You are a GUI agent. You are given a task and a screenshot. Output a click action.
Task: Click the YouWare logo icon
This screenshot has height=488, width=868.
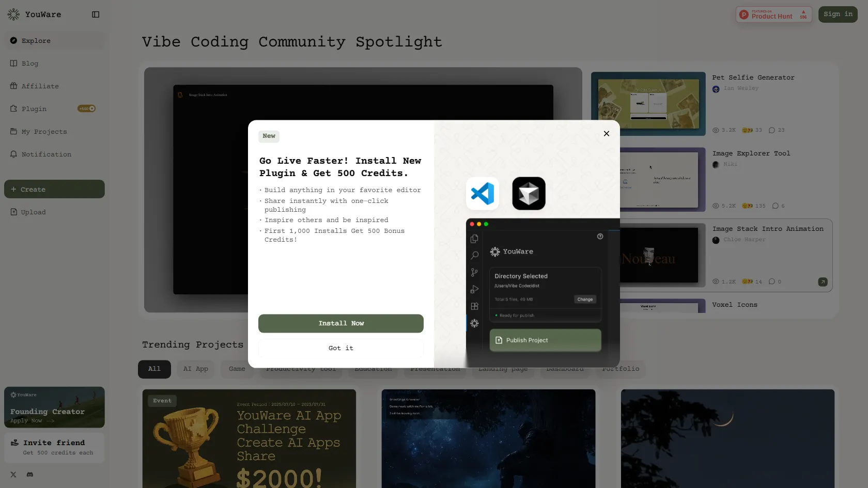point(13,14)
